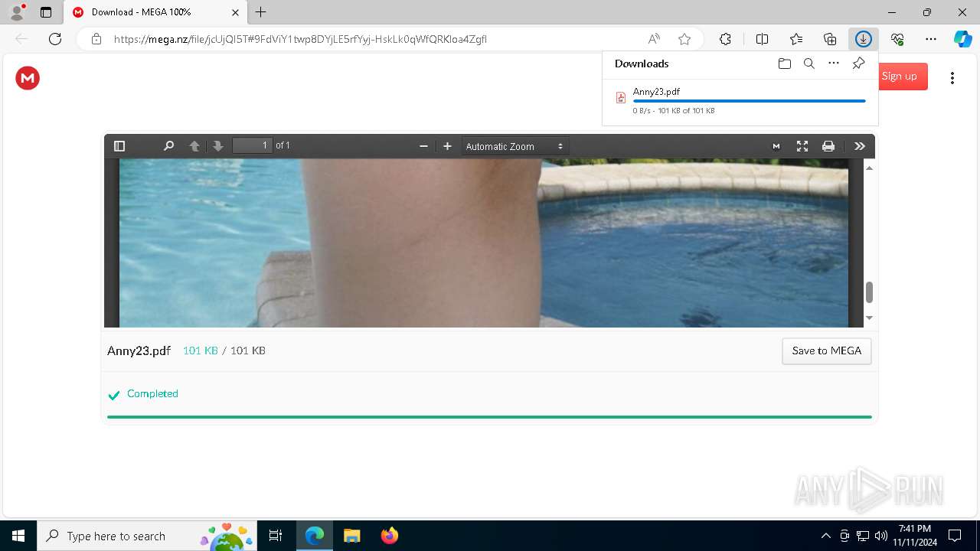Open the Favorites list icon
Screen dimensions: 980x551
tap(796, 39)
